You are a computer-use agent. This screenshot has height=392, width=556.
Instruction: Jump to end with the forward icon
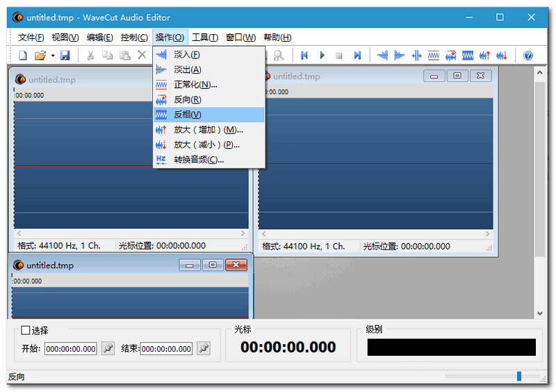click(357, 56)
